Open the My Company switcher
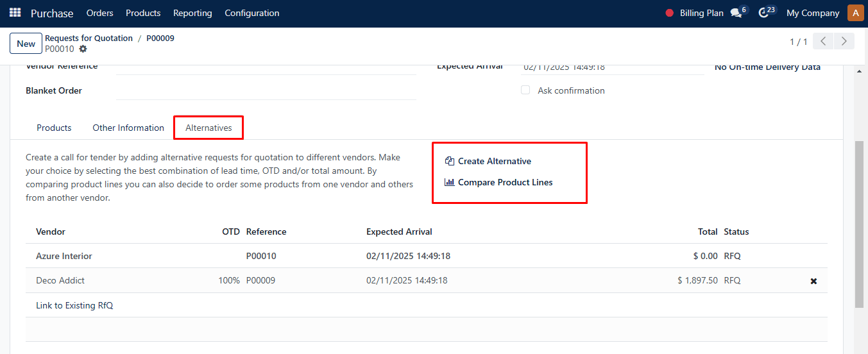This screenshot has height=354, width=868. [x=813, y=13]
